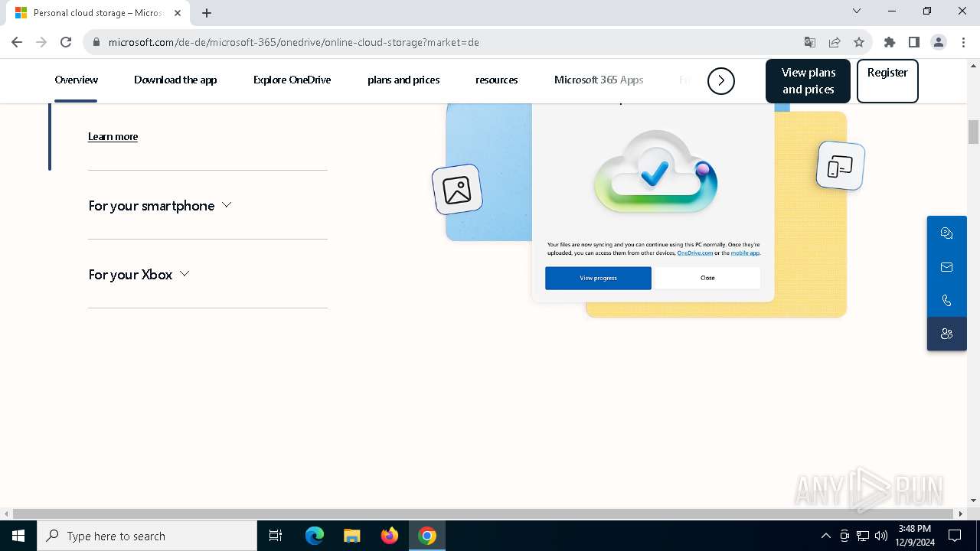Click the Close button in sync dialog

click(x=707, y=278)
